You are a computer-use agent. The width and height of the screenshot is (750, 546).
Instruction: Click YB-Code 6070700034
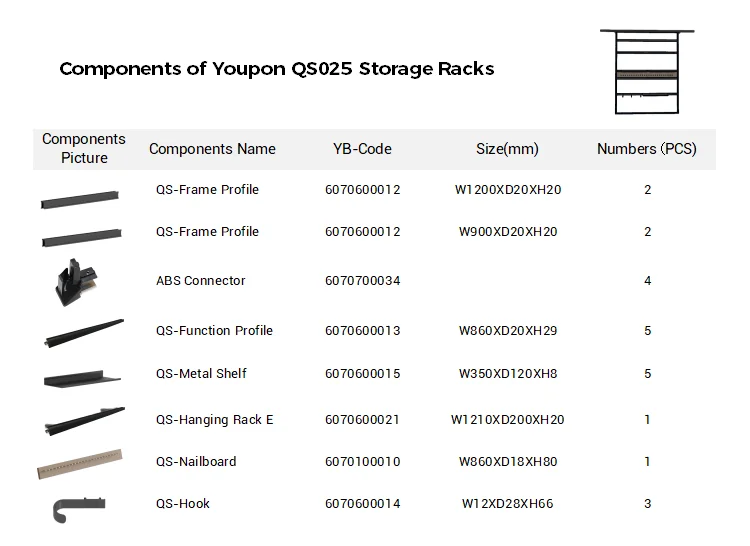[362, 281]
